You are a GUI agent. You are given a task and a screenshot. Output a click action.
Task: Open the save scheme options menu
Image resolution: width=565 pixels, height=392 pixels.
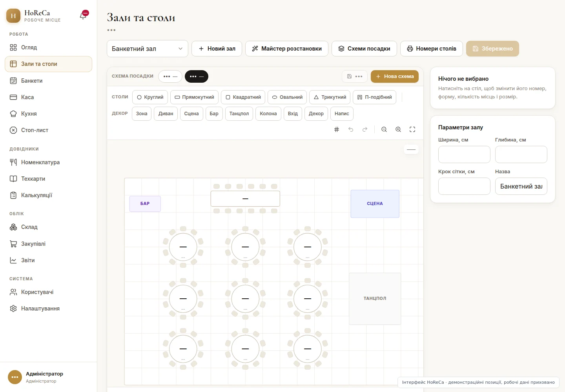(x=355, y=76)
